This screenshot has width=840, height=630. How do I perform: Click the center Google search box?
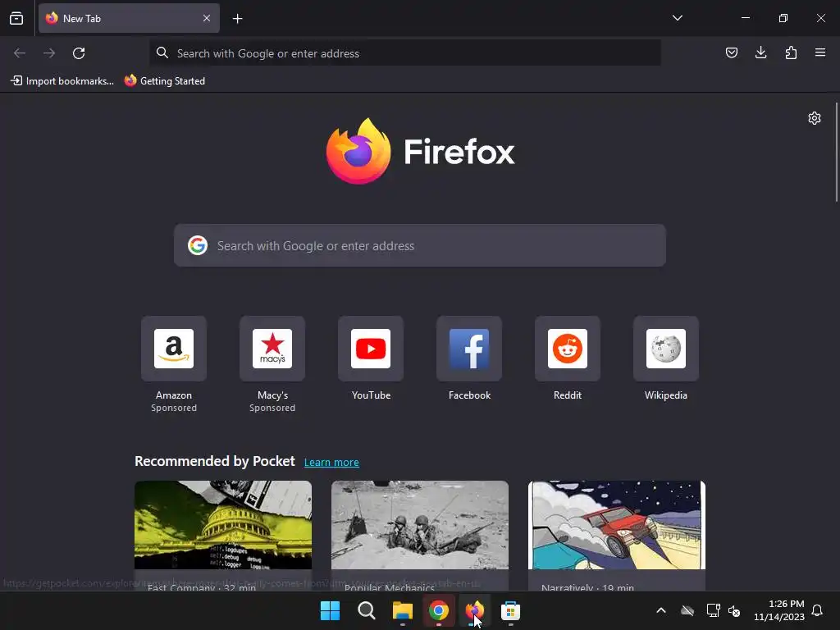[x=420, y=245]
